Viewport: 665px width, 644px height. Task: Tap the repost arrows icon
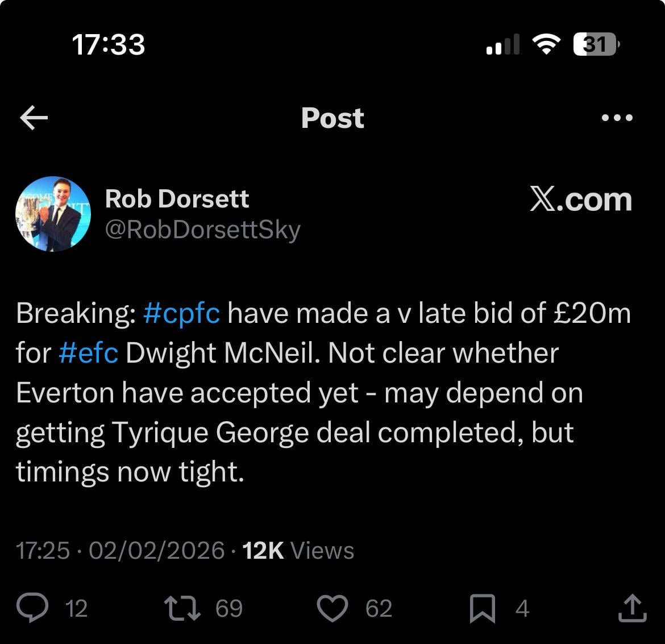pos(182,608)
